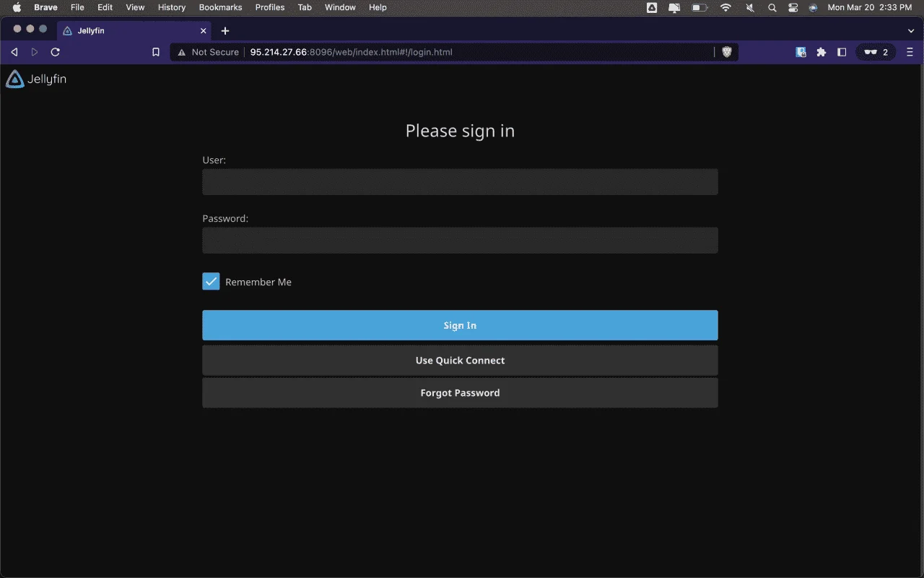Open the History menu
The width and height of the screenshot is (924, 578).
pos(172,7)
